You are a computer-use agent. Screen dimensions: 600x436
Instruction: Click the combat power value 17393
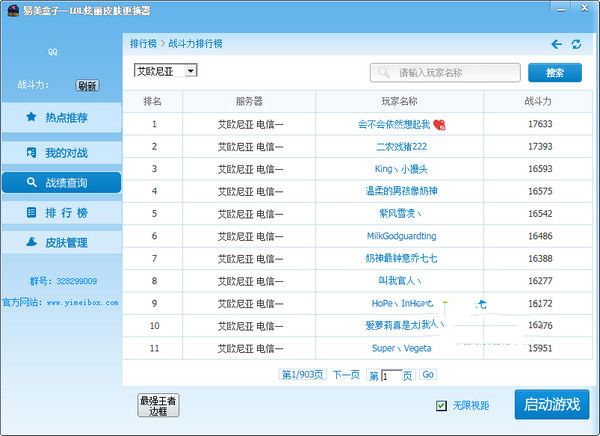[540, 147]
